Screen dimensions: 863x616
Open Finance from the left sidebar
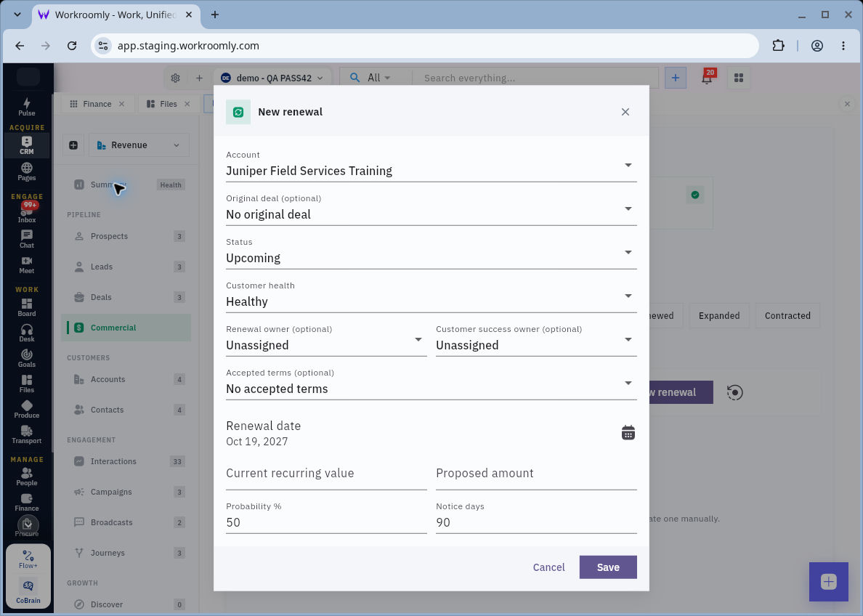(x=26, y=502)
